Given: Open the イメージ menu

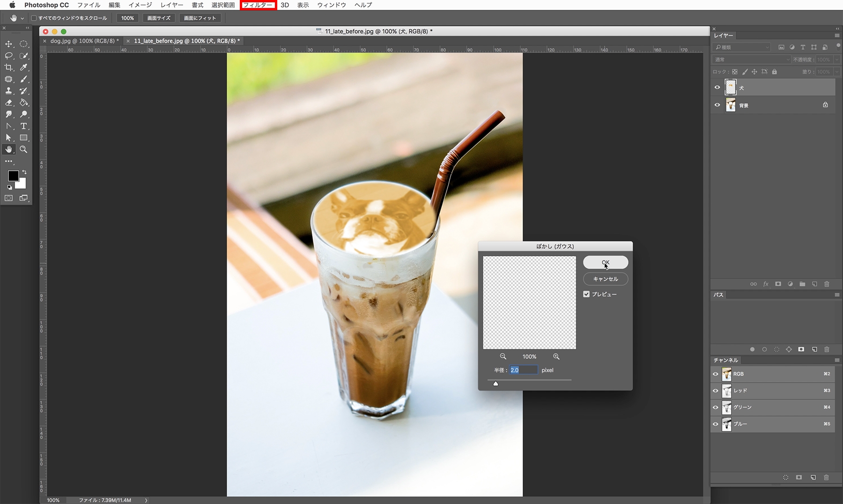Looking at the screenshot, I should click(x=140, y=5).
